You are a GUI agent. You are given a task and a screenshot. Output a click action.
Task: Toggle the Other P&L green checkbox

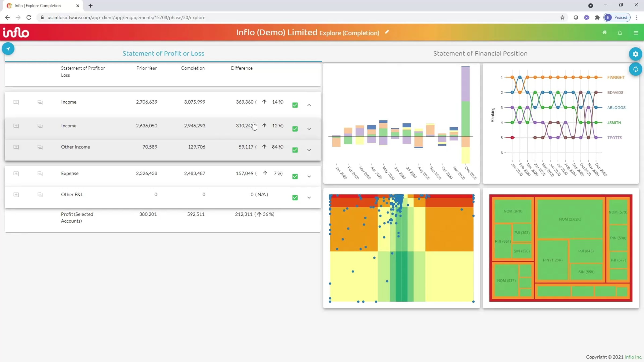click(x=295, y=198)
